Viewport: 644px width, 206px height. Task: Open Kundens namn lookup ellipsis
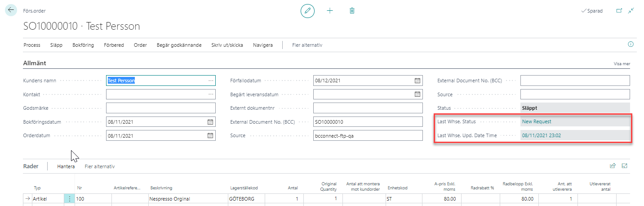point(210,81)
